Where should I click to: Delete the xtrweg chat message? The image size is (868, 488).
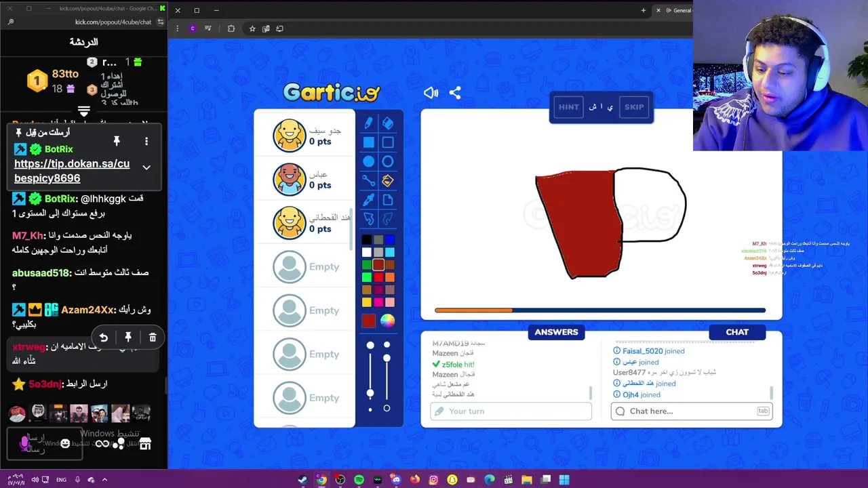(153, 338)
